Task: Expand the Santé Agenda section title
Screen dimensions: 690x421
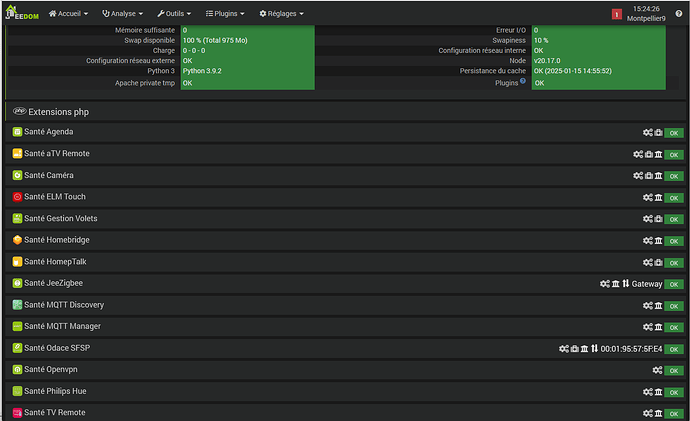Action: click(x=48, y=132)
